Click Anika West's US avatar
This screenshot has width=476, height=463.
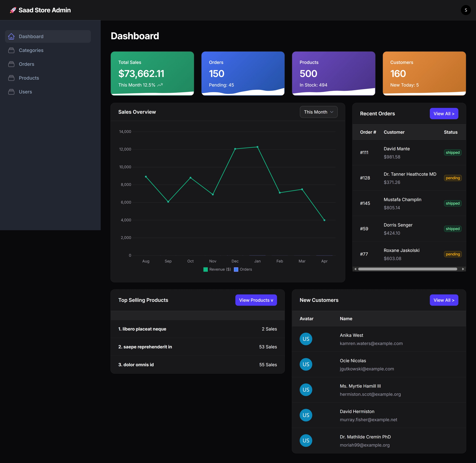point(306,339)
